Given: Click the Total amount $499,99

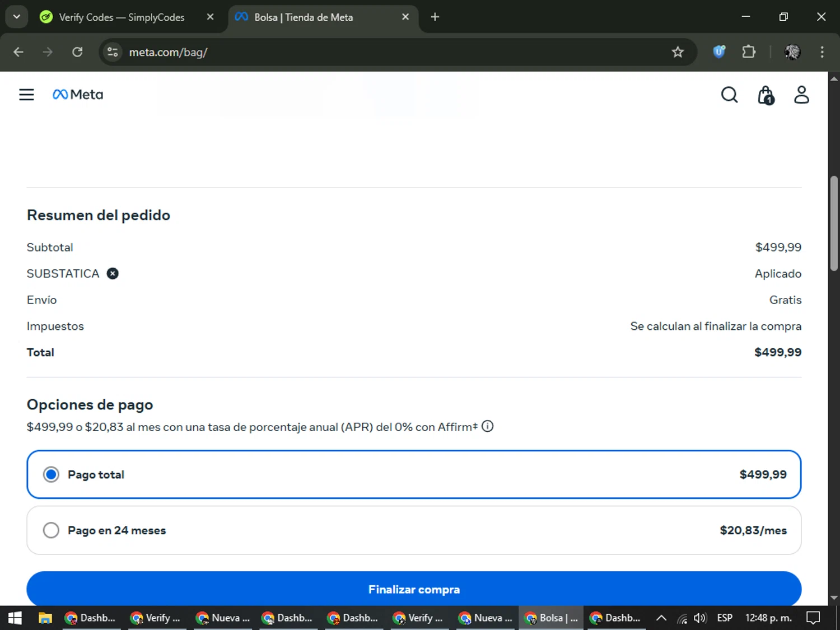Looking at the screenshot, I should click(x=778, y=352).
